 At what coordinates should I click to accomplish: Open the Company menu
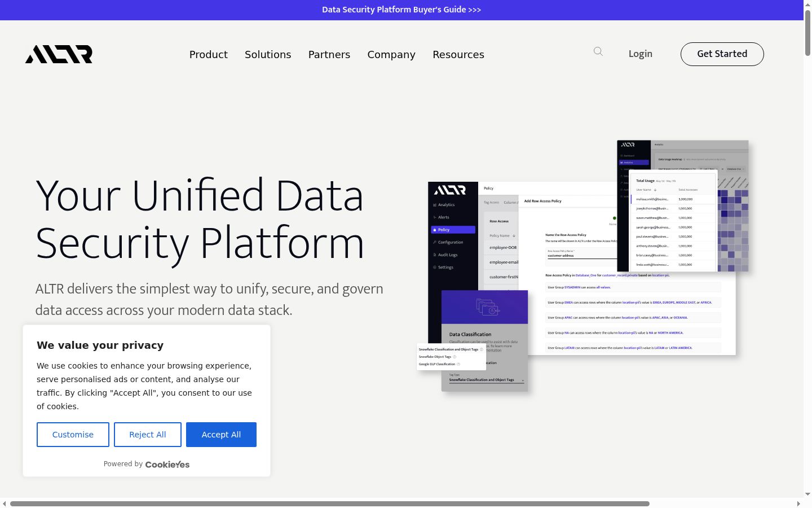tap(391, 54)
